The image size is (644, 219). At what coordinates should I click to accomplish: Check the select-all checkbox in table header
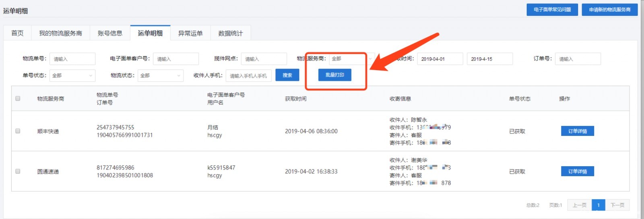pos(18,98)
